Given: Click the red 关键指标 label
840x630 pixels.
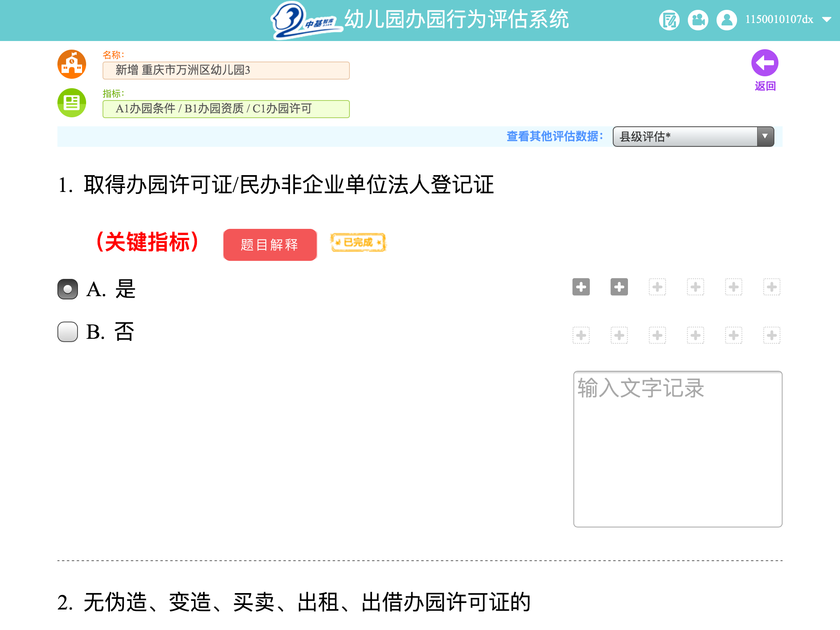Looking at the screenshot, I should coord(148,242).
